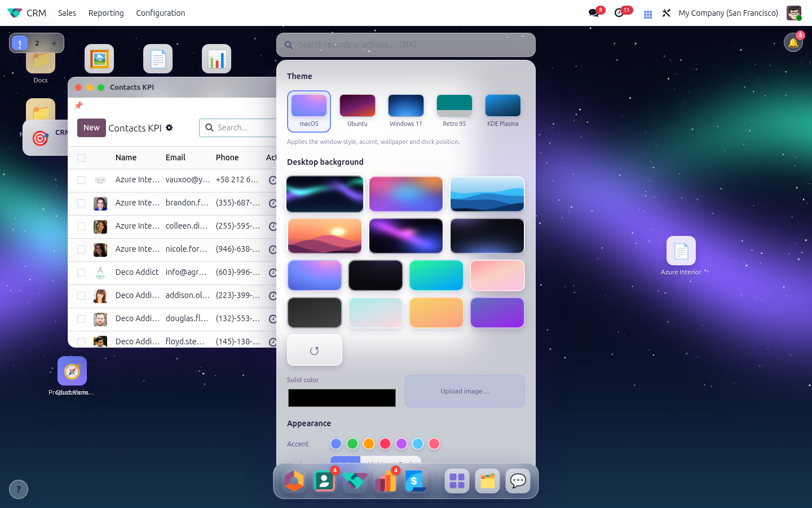Open the compass desktop icon
The width and height of the screenshot is (812, 508).
pos(72,371)
